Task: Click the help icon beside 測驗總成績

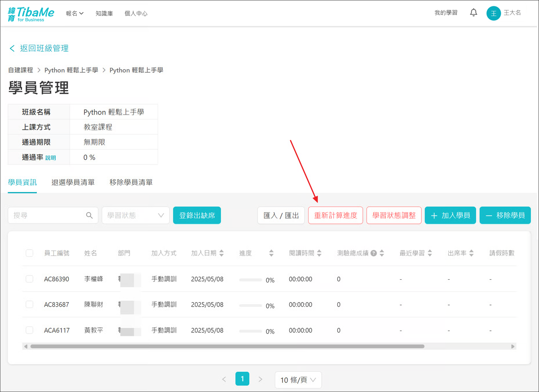Action: pyautogui.click(x=373, y=253)
